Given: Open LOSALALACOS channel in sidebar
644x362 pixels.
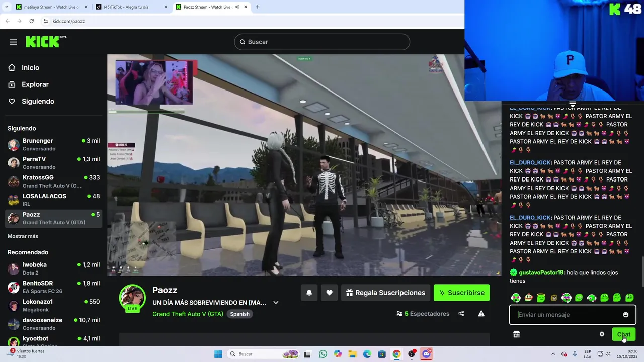Looking at the screenshot, I should 54,200.
